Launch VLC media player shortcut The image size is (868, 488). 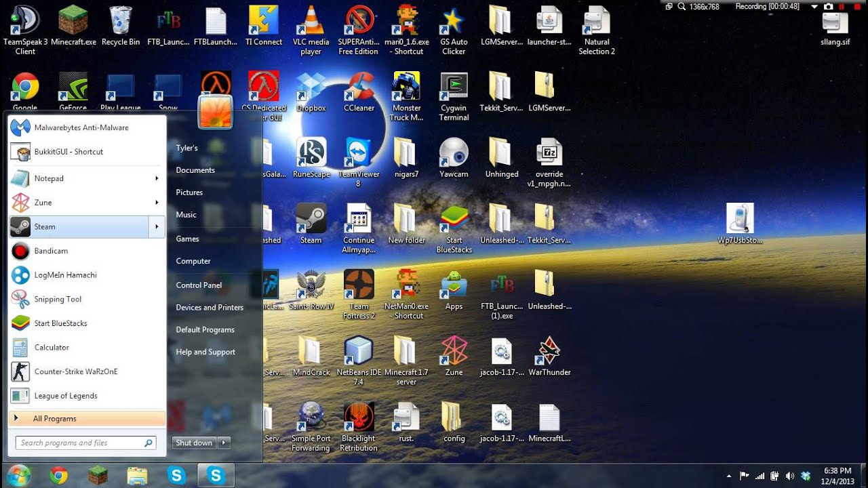[311, 29]
